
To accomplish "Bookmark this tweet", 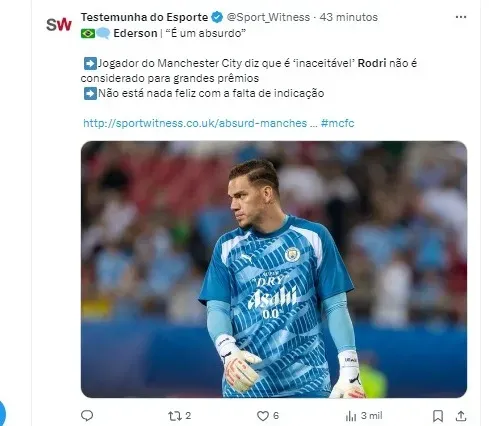I will pyautogui.click(x=438, y=416).
